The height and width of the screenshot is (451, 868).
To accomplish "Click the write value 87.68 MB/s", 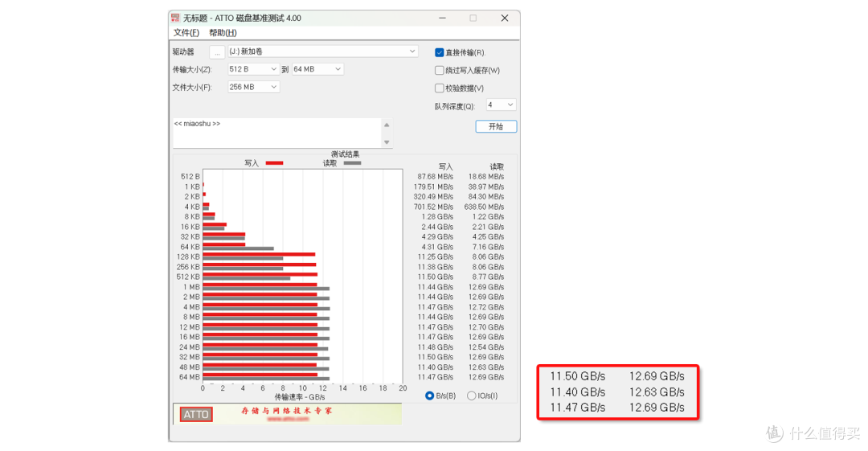I will coord(435,177).
